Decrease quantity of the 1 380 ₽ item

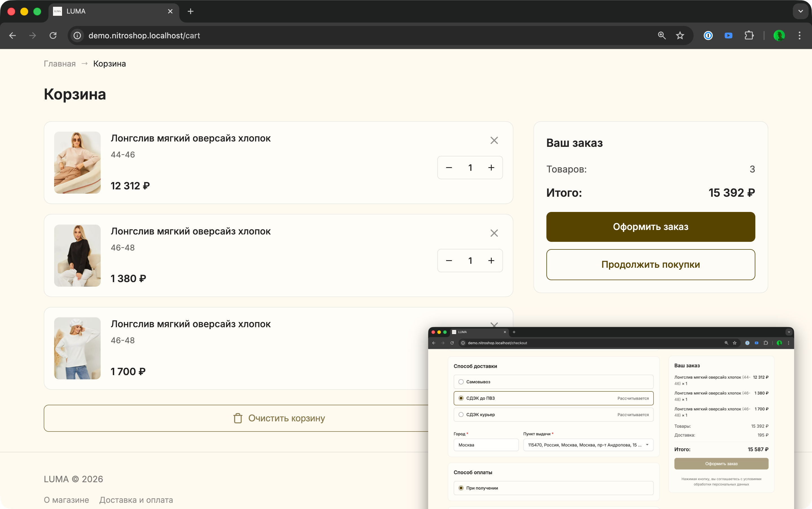point(449,260)
